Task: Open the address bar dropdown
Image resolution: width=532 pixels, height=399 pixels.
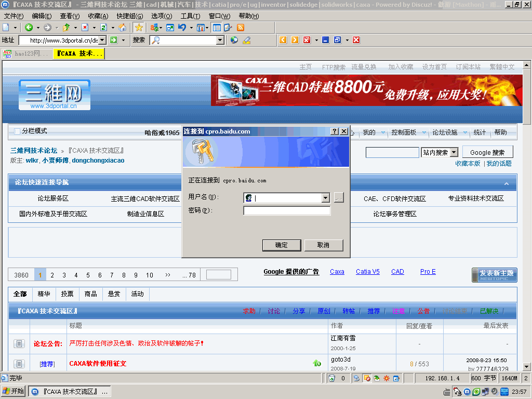Action: point(102,40)
